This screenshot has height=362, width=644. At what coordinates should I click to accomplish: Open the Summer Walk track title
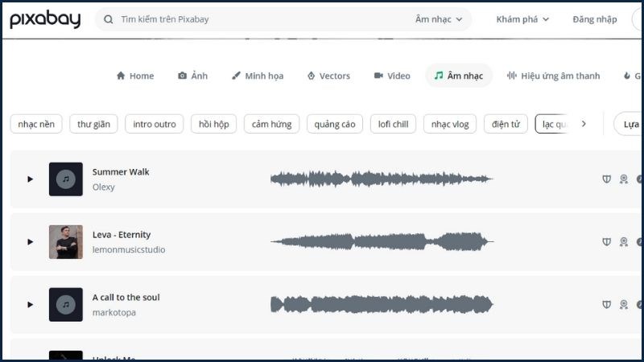121,172
